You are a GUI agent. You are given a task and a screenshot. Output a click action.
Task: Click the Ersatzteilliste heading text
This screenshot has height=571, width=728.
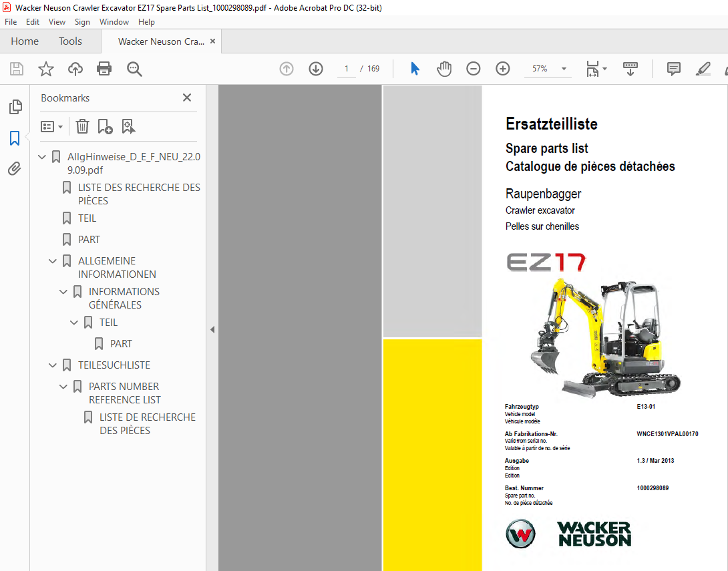pos(551,124)
